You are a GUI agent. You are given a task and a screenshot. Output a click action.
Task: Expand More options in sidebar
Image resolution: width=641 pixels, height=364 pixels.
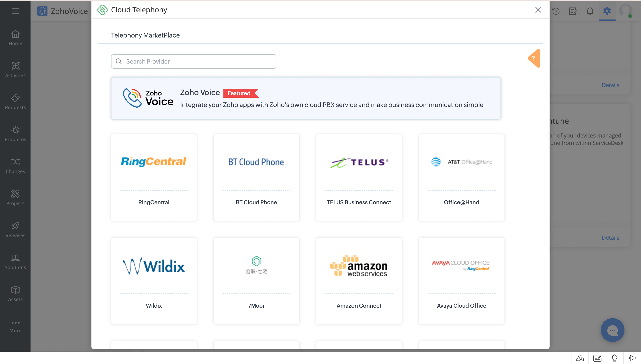coord(15,326)
